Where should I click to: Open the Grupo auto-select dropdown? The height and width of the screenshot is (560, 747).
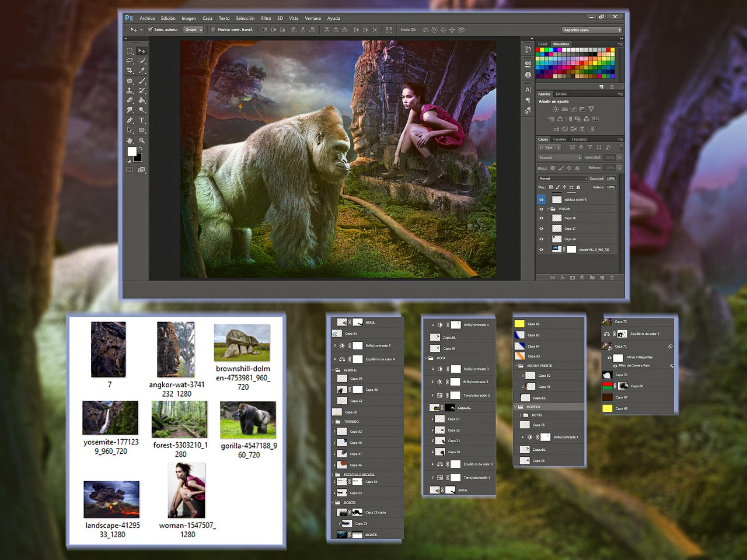tap(193, 30)
